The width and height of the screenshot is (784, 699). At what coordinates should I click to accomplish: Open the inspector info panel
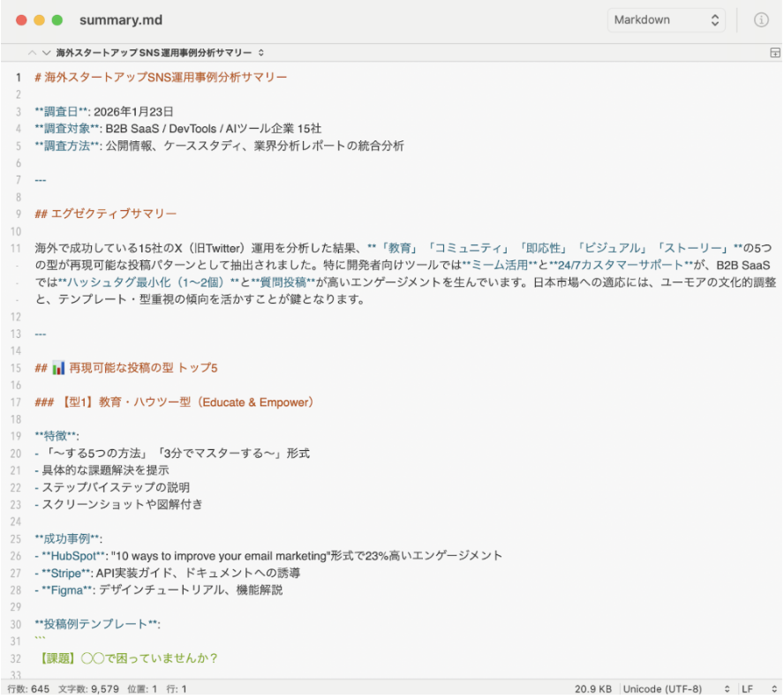[x=760, y=20]
